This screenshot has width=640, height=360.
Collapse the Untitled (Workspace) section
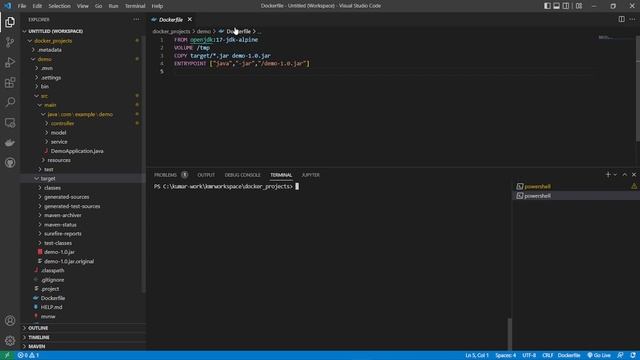(x=83, y=31)
